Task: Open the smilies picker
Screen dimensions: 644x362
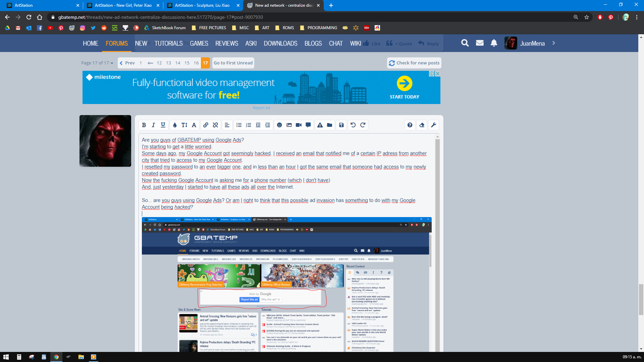Action: (x=279, y=125)
